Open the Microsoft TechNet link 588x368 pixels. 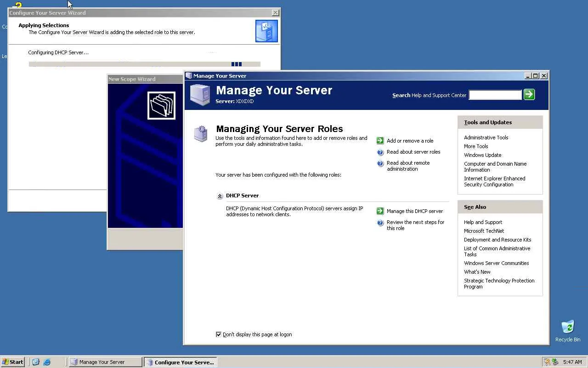pyautogui.click(x=484, y=231)
